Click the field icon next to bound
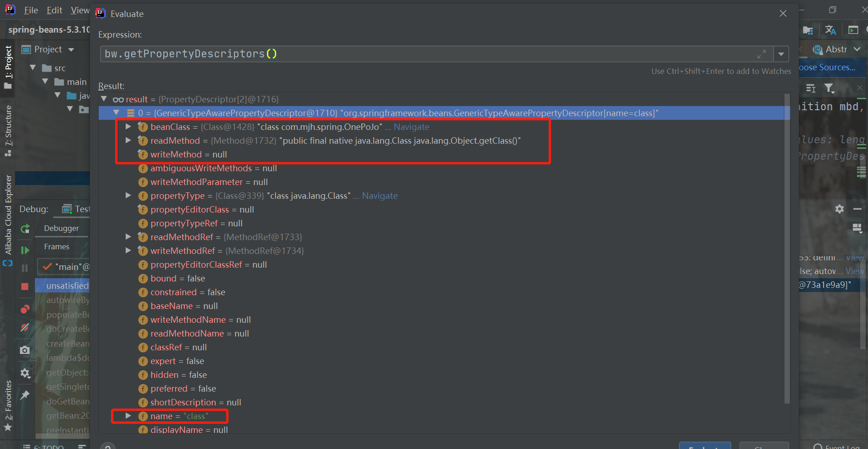 click(x=143, y=279)
